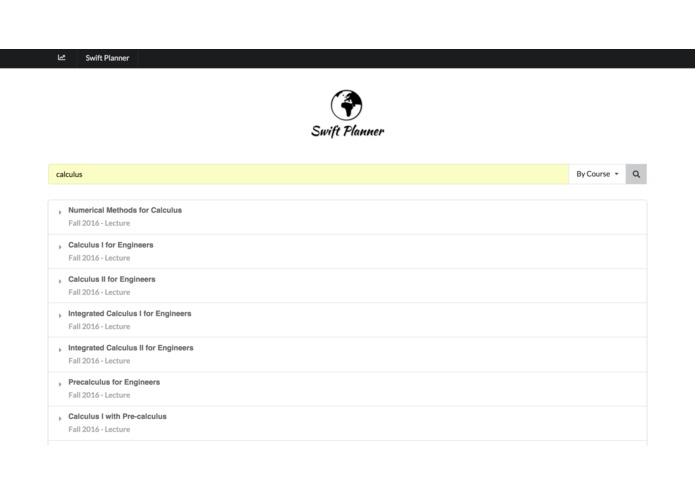The width and height of the screenshot is (695, 494).
Task: Click Fall 2016 - Lecture under Precalculus for Engineers
Action: tap(99, 395)
